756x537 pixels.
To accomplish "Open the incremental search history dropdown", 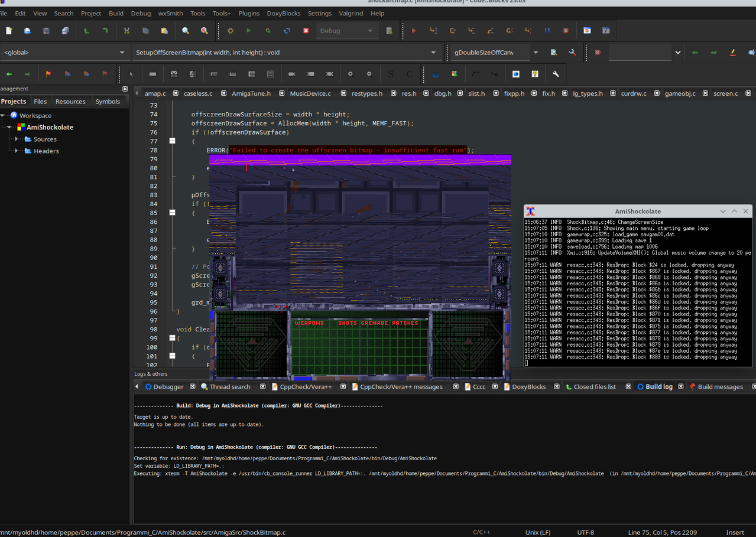I will pos(678,53).
